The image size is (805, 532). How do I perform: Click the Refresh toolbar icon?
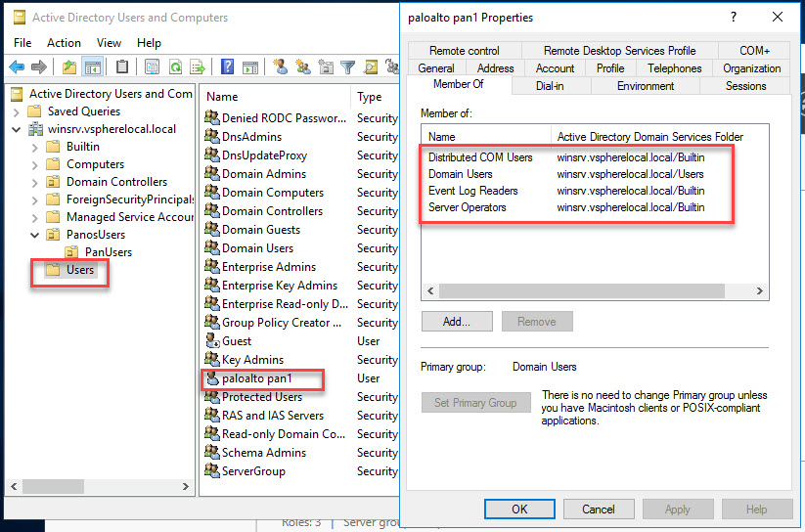coord(175,66)
